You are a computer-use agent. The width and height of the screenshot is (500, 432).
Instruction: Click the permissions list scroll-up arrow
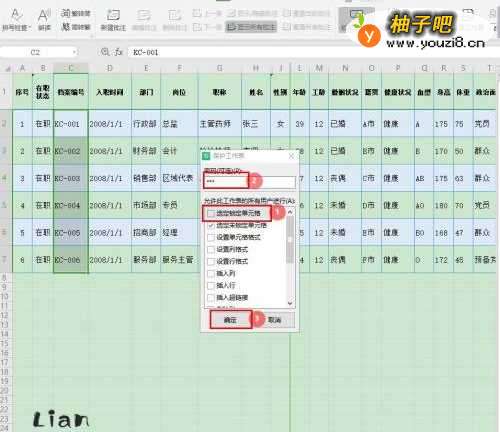[x=290, y=212]
